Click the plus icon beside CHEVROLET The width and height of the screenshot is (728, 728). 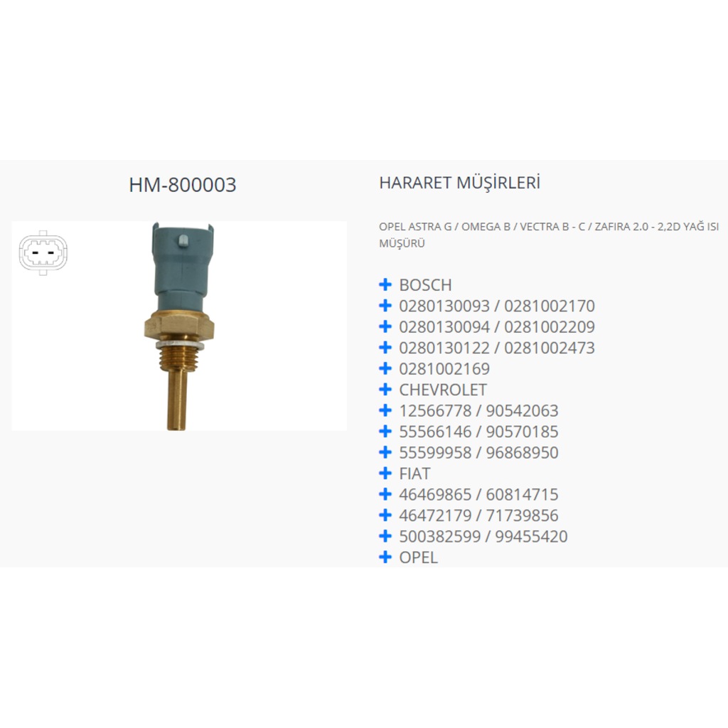pos(385,390)
